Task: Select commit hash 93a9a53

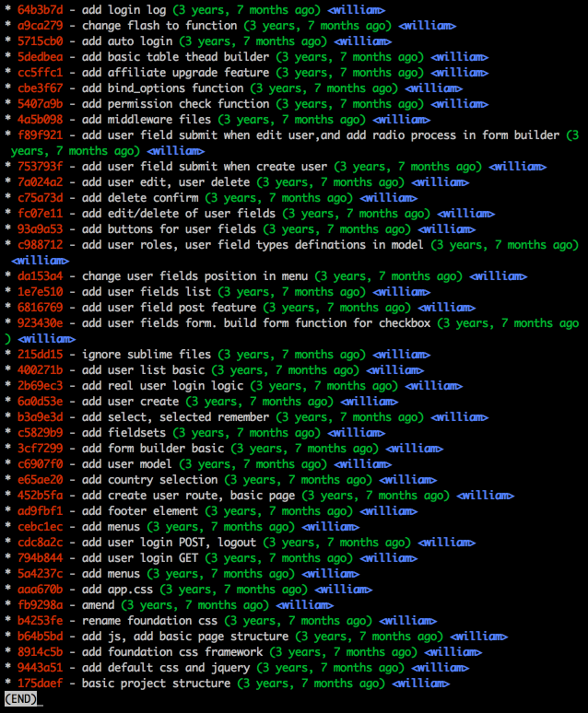Action: click(x=40, y=228)
